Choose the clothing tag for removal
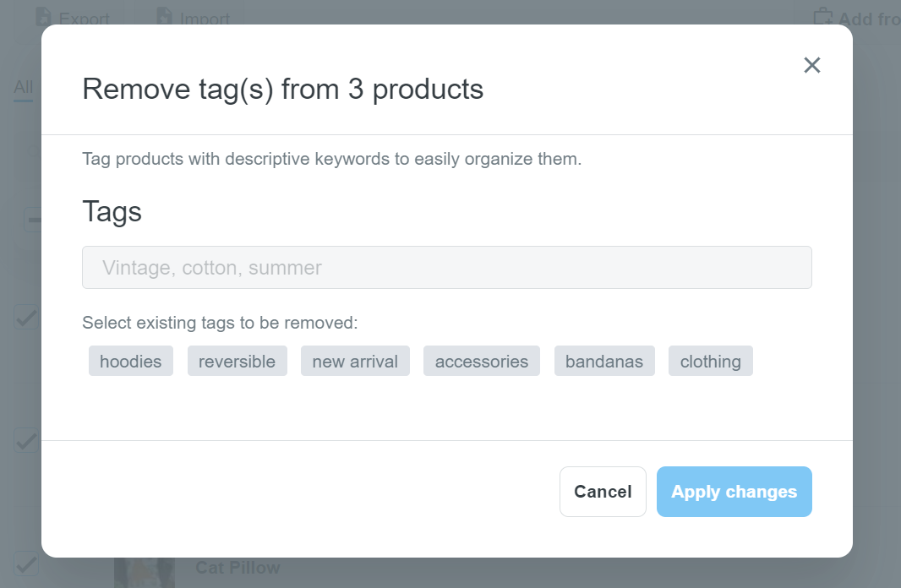Image resolution: width=901 pixels, height=588 pixels. pos(711,362)
